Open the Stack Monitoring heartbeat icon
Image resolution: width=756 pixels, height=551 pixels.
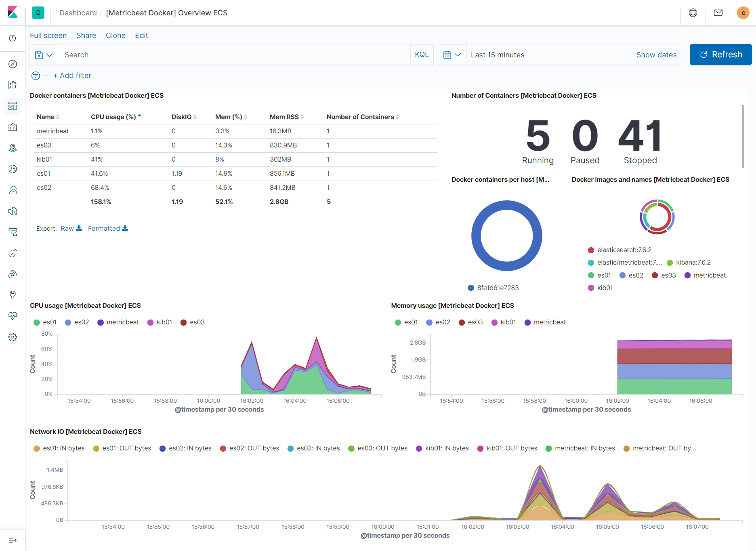click(x=13, y=316)
